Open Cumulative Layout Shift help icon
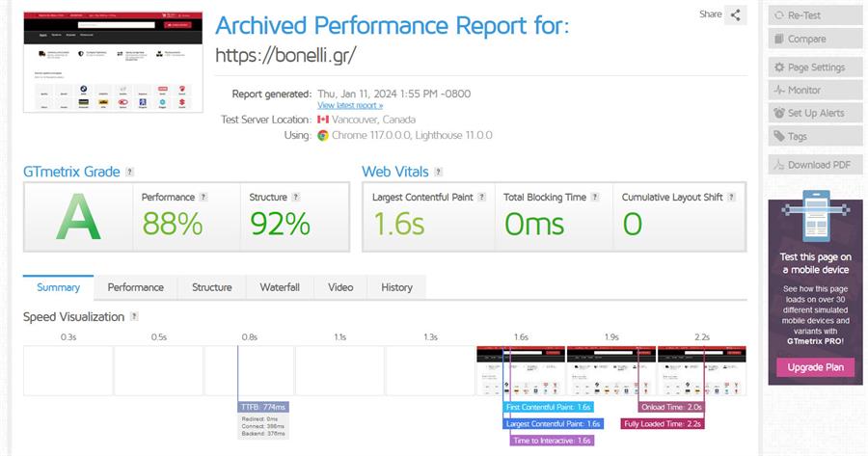This screenshot has height=456, width=868. pyautogui.click(x=731, y=197)
